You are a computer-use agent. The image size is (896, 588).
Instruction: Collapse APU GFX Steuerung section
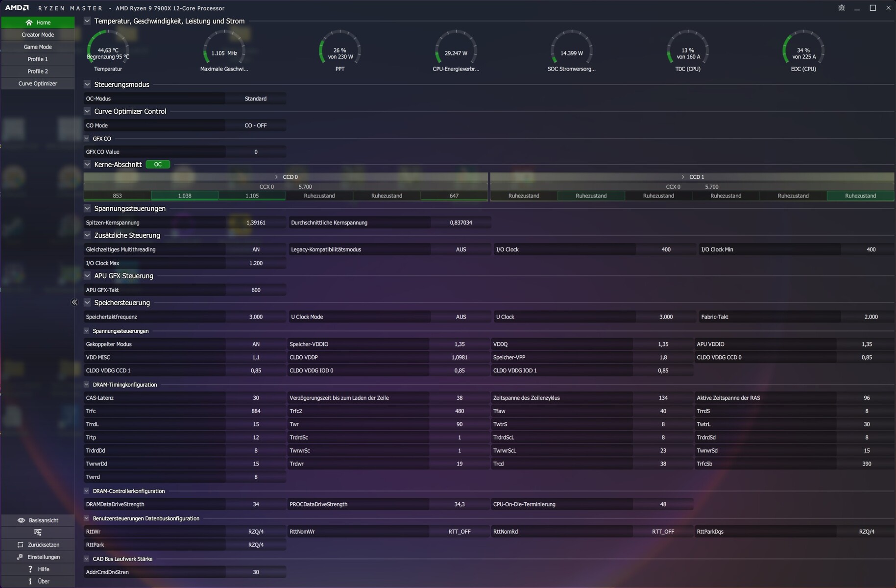tap(87, 276)
